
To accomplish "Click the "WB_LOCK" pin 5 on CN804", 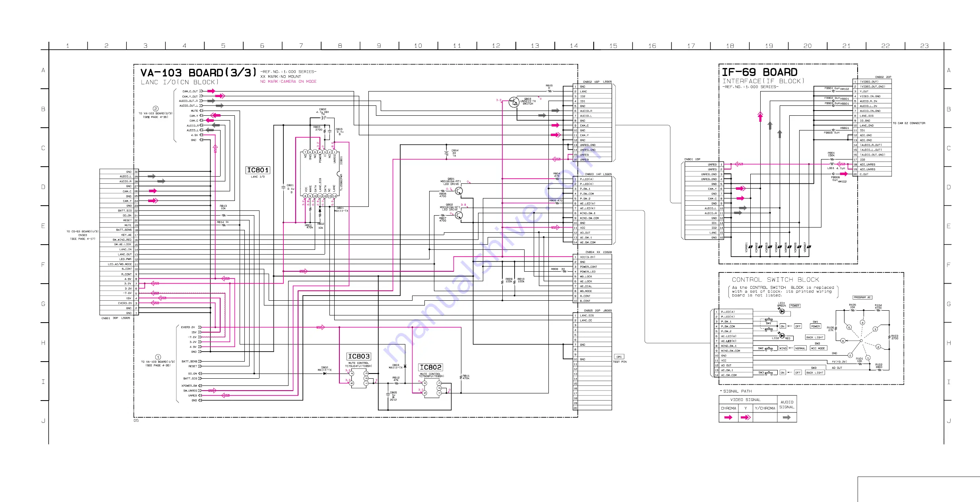I will click(x=592, y=276).
